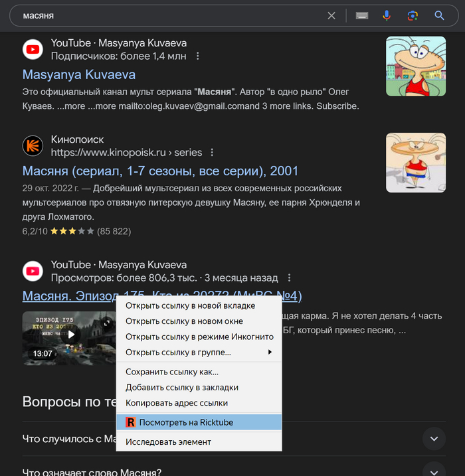Choose 'Копировать адрес ссылки'
The width and height of the screenshot is (465, 476).
point(199,403)
